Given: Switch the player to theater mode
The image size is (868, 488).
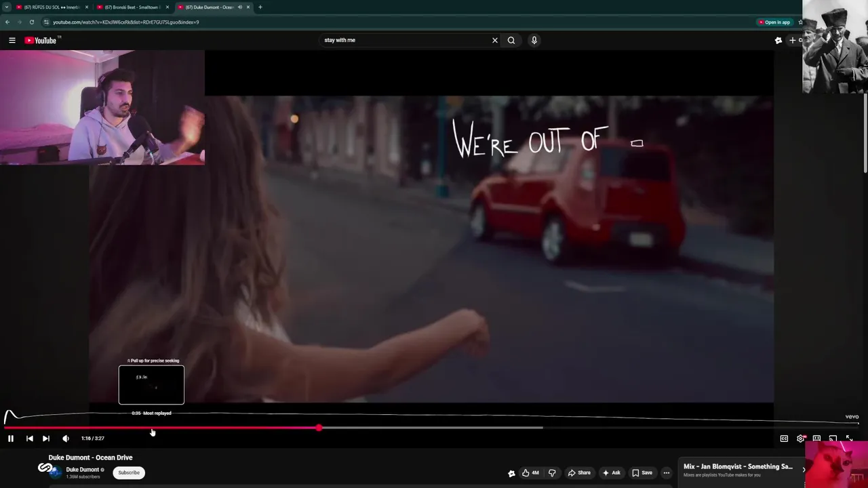Looking at the screenshot, I should point(816,439).
